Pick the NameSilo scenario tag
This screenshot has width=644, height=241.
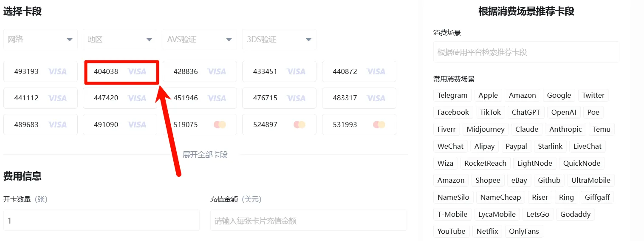point(454,197)
